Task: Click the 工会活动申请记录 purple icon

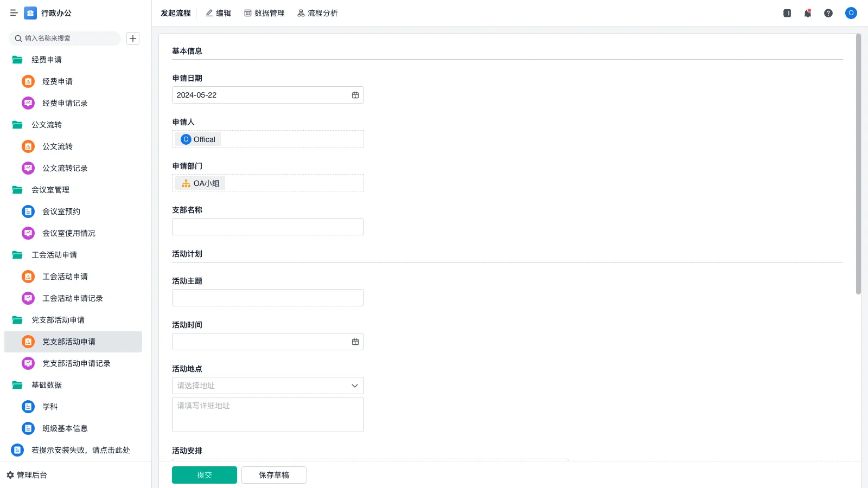Action: pyautogui.click(x=28, y=298)
